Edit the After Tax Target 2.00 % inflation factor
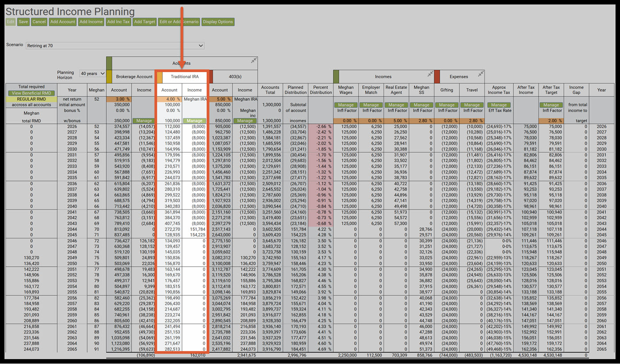This screenshot has height=364, width=620. 550,121
